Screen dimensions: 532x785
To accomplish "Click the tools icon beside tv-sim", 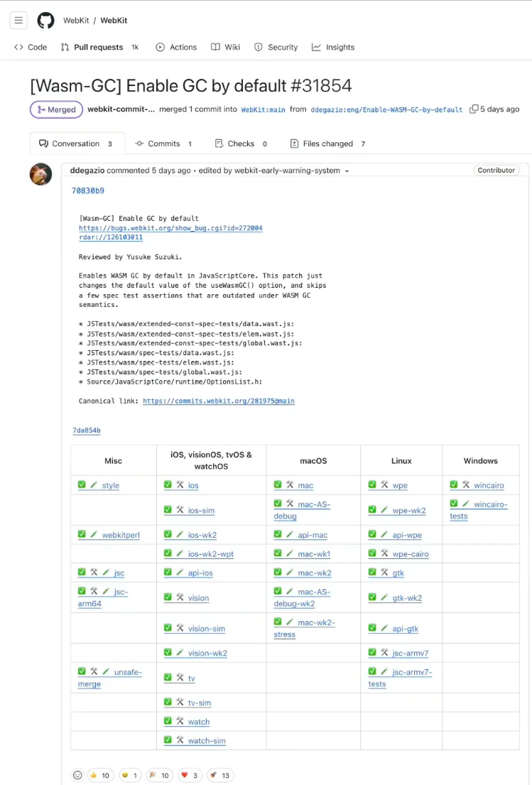I will 180,703.
